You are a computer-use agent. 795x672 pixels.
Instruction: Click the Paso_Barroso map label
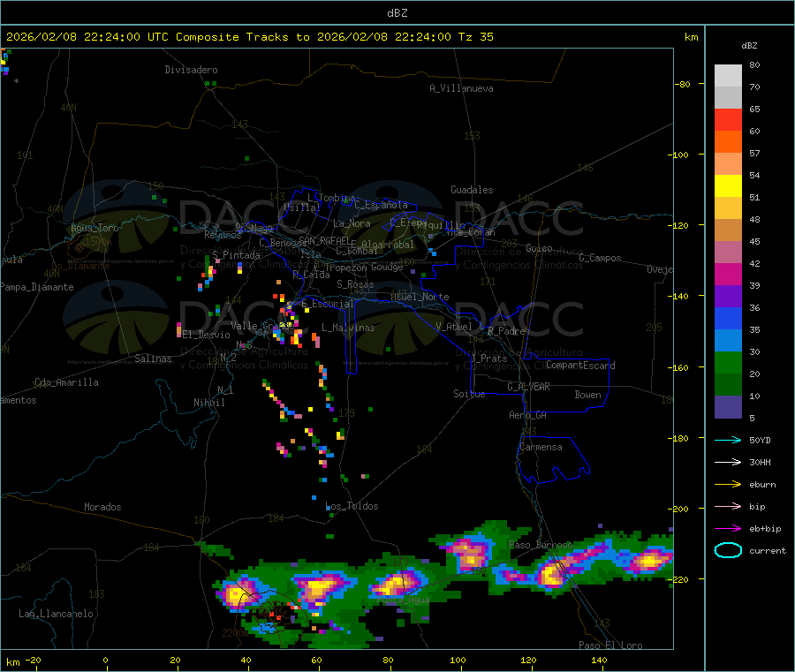tap(541, 545)
